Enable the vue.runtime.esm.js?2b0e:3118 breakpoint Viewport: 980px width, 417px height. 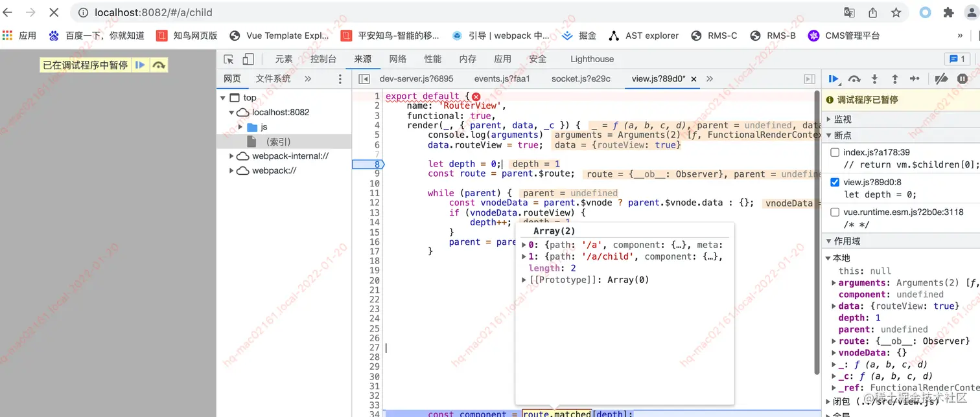[x=835, y=212]
